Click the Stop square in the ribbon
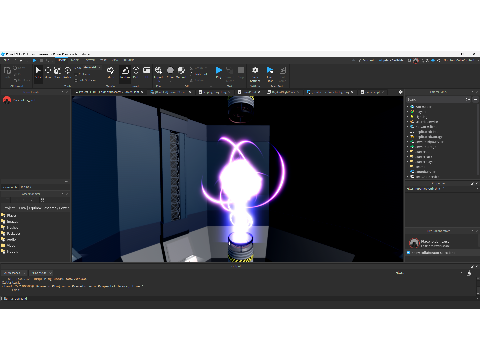The image size is (480, 360). (x=241, y=72)
